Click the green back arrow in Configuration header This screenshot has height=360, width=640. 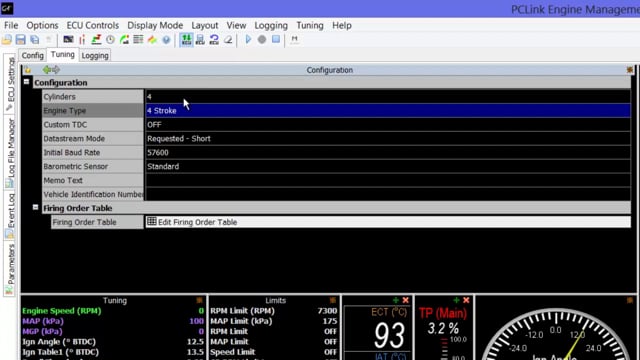pos(47,70)
